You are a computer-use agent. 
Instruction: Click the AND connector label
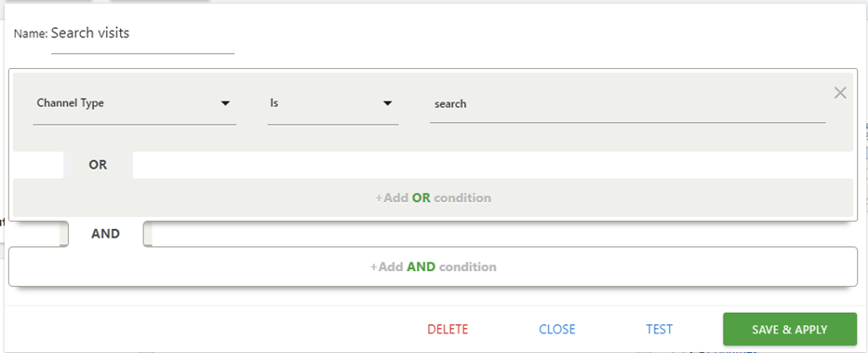pyautogui.click(x=106, y=234)
